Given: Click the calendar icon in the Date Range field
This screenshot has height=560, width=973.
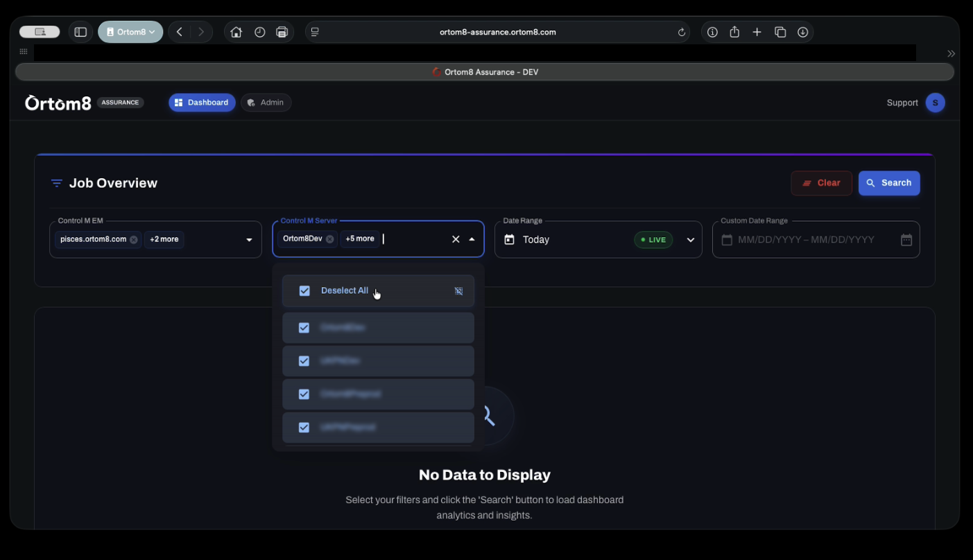Looking at the screenshot, I should (509, 239).
